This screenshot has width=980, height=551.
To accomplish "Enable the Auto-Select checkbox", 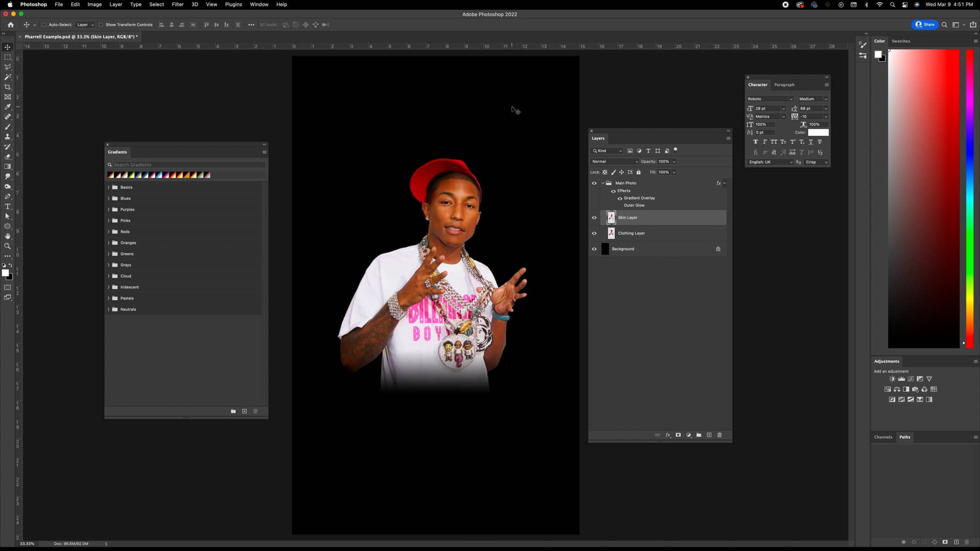I will click(44, 24).
